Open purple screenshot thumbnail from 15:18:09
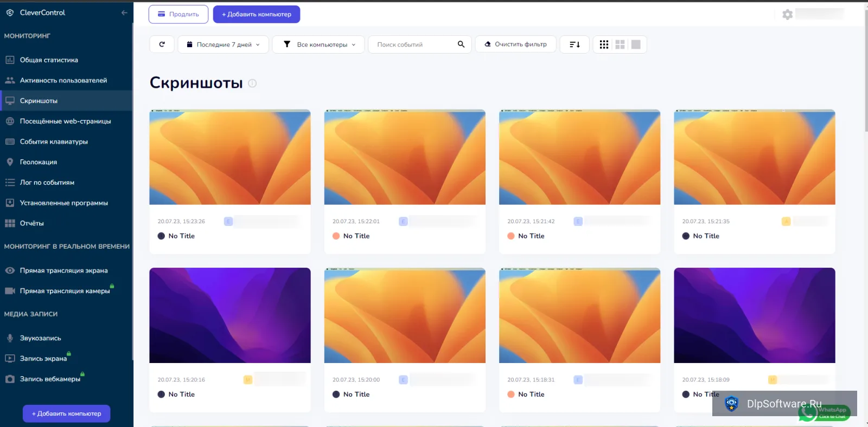Screen dimensions: 868x427 point(755,315)
